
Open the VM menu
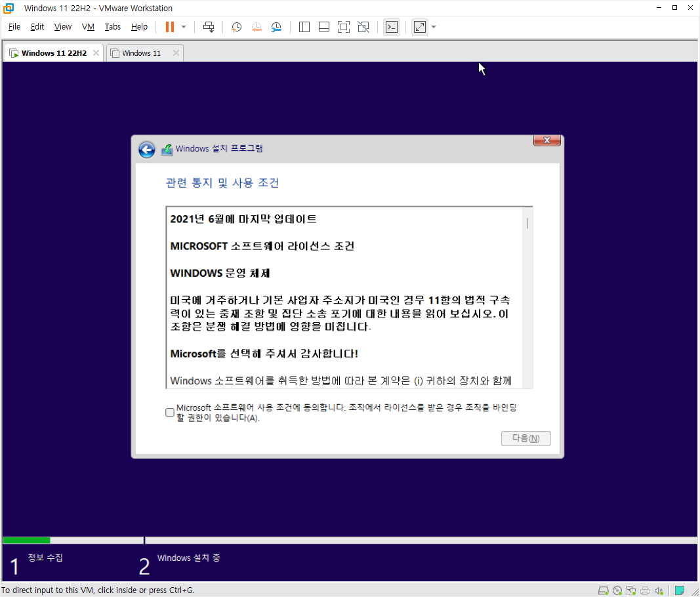pyautogui.click(x=88, y=27)
